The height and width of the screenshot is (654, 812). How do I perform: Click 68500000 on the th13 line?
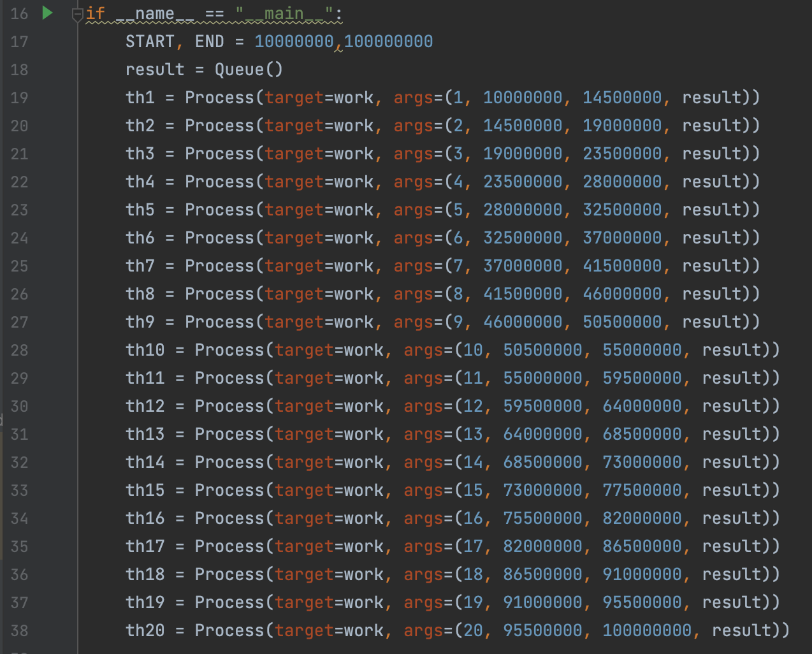pos(642,435)
